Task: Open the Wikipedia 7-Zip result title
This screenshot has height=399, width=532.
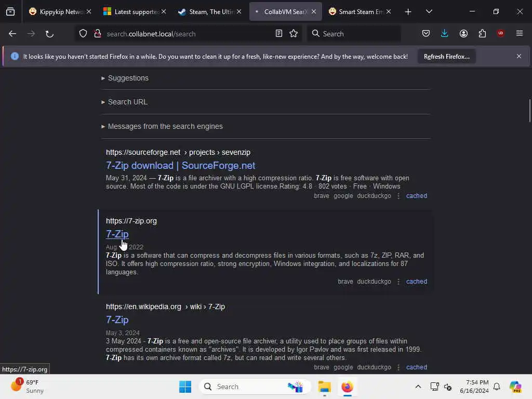Action: pyautogui.click(x=117, y=320)
